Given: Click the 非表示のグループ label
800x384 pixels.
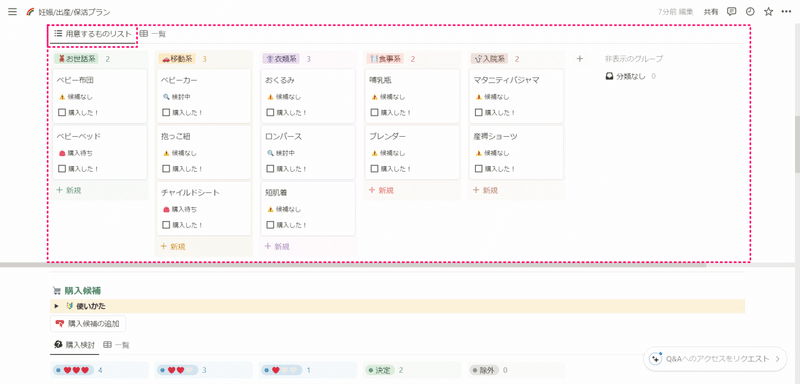Looking at the screenshot, I should (634, 59).
